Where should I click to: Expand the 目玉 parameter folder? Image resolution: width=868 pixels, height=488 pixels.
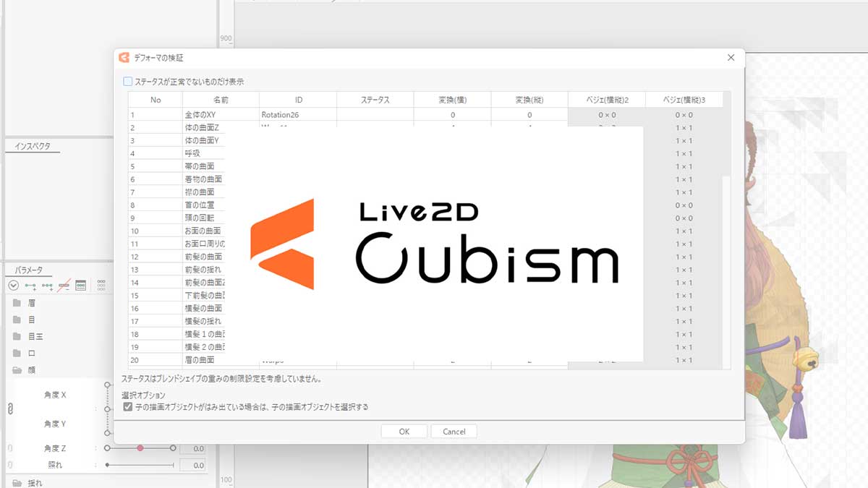click(x=17, y=336)
